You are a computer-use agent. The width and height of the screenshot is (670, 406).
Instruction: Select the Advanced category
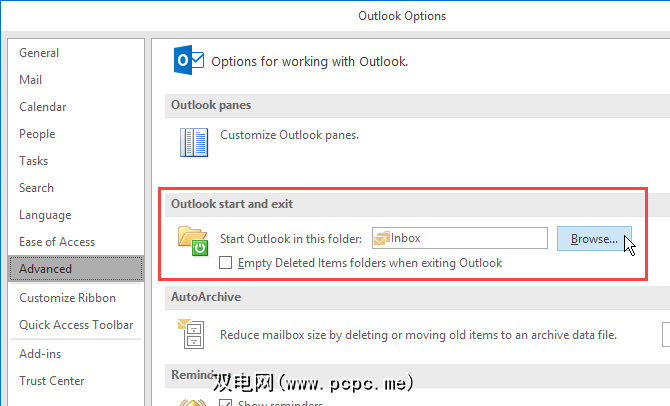coord(46,269)
